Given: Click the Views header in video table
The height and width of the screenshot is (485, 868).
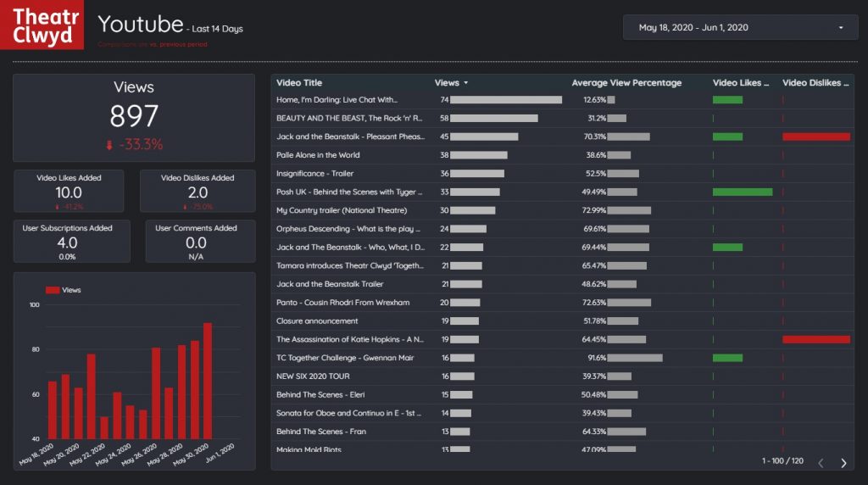Looking at the screenshot, I should (x=447, y=82).
